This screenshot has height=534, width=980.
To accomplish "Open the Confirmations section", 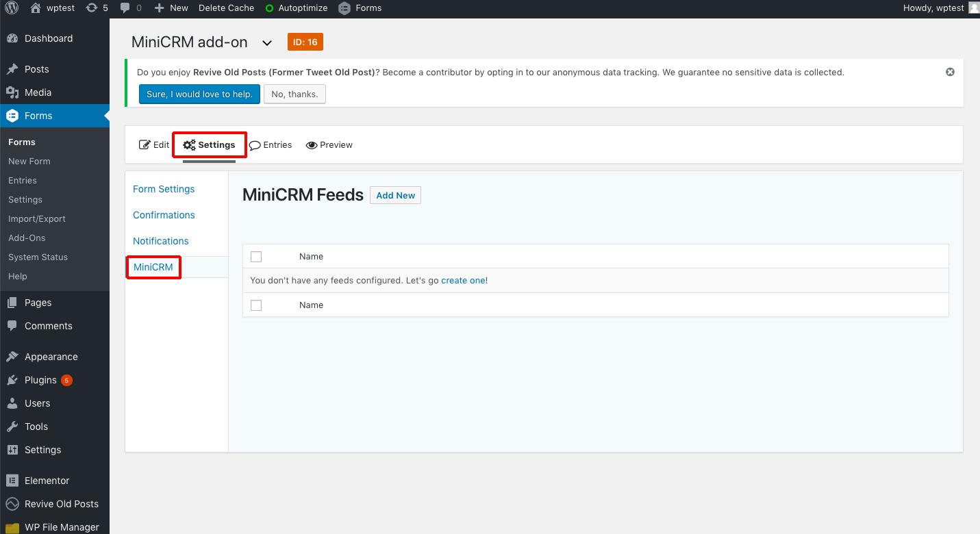I will coord(164,215).
